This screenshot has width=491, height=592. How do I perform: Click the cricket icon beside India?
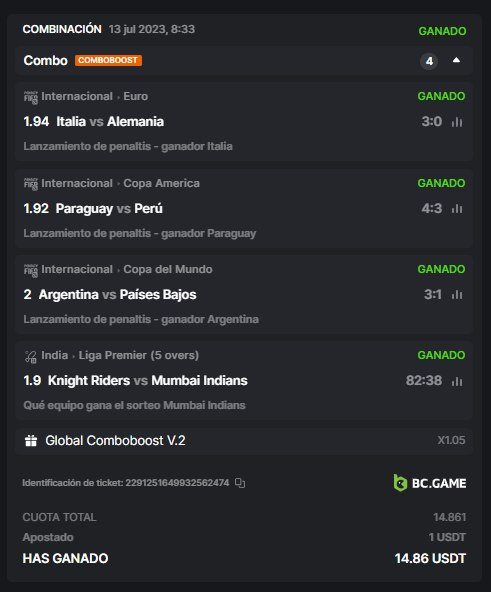[x=30, y=356]
